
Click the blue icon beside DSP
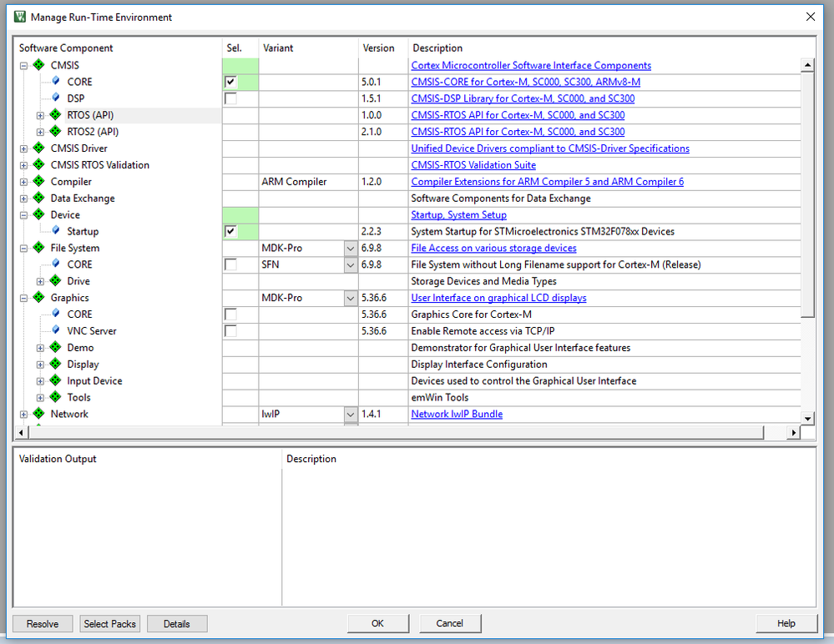pos(56,98)
